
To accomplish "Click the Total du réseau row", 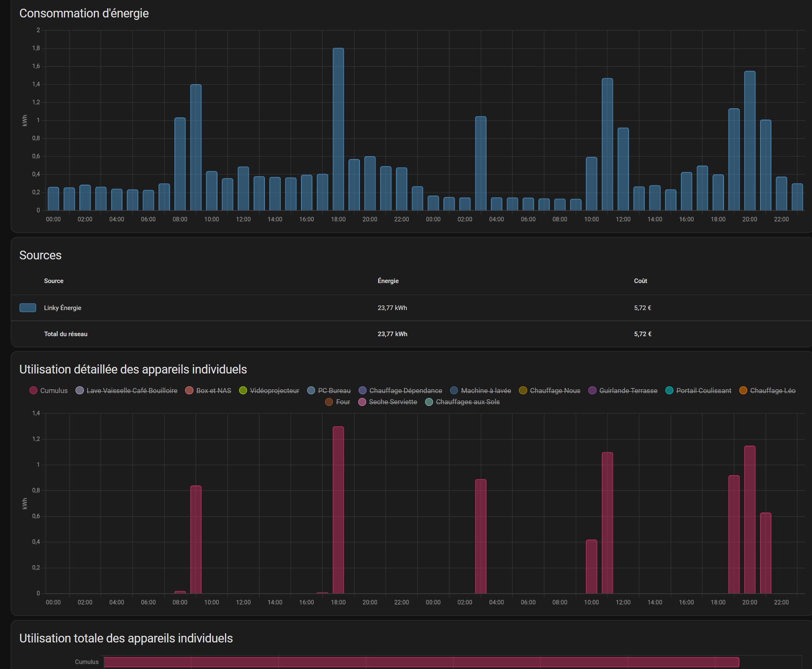I will click(66, 334).
